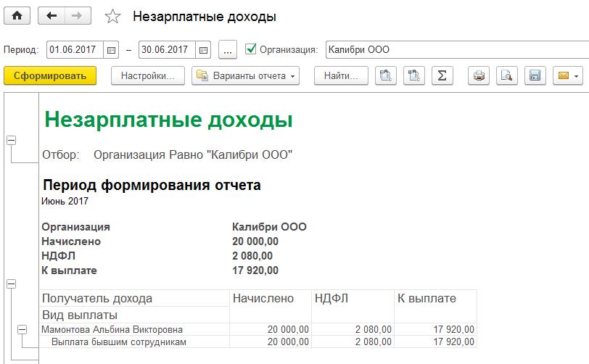Add report to favorites with star
This screenshot has height=364, width=589.
[x=112, y=17]
